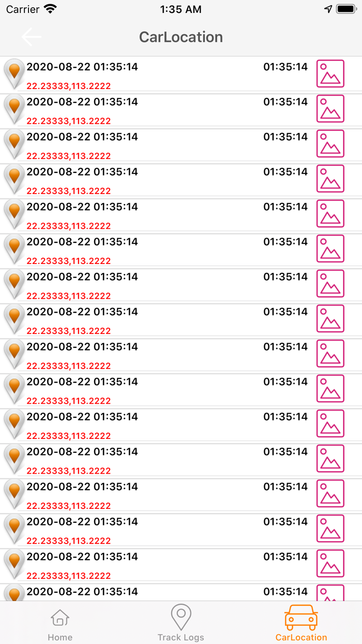Tap the back arrow in header
Screen dimensions: 362x644
pyautogui.click(x=31, y=37)
